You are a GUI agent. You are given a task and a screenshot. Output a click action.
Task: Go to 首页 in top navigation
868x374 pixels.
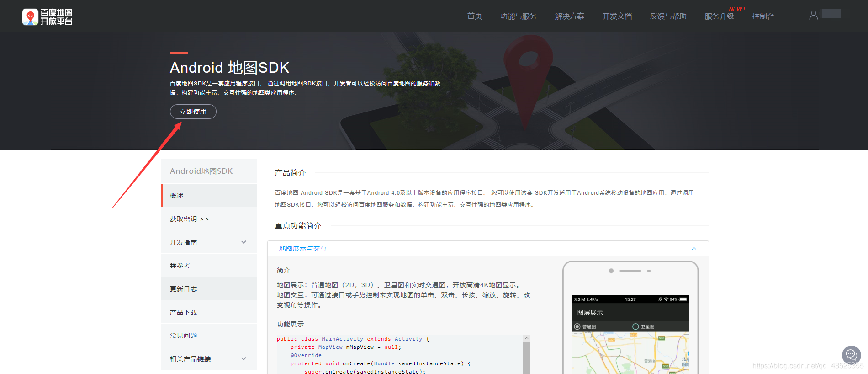click(475, 16)
